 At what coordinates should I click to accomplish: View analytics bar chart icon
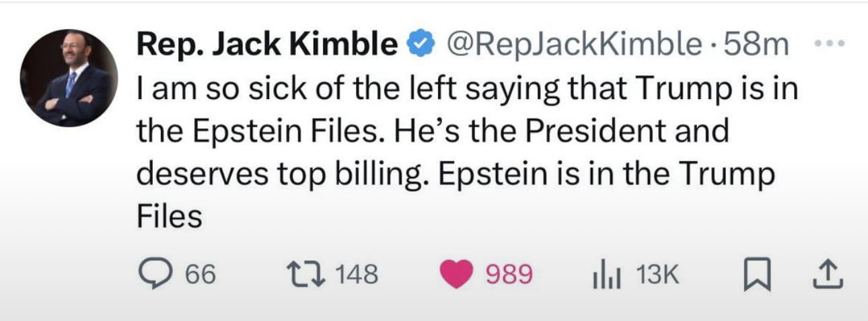[606, 275]
